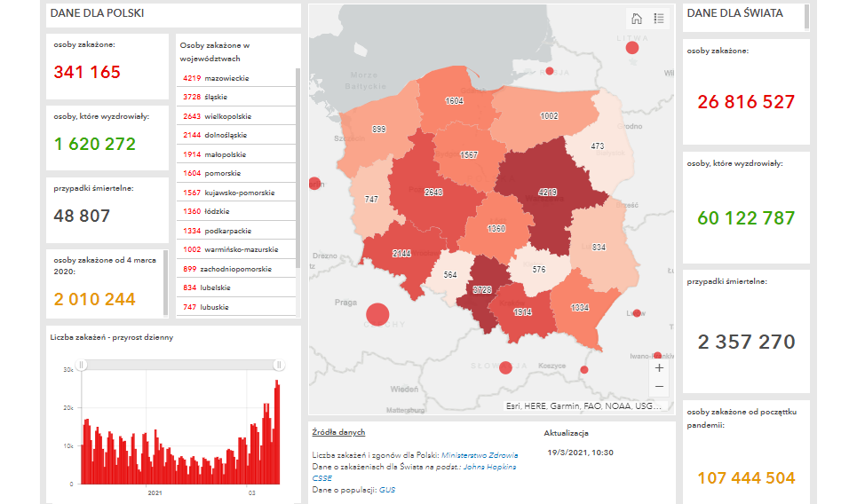Zoom in on the map with plus

[x=659, y=368]
